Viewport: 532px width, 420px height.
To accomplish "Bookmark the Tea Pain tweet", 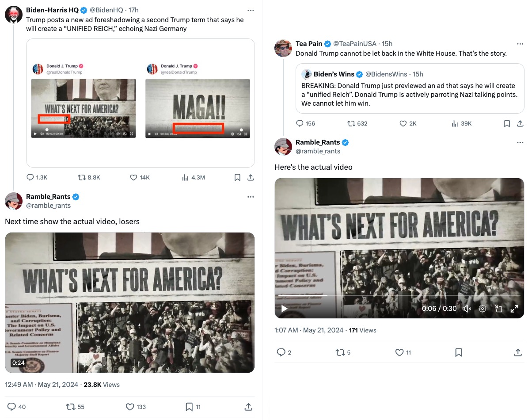I will point(507,124).
